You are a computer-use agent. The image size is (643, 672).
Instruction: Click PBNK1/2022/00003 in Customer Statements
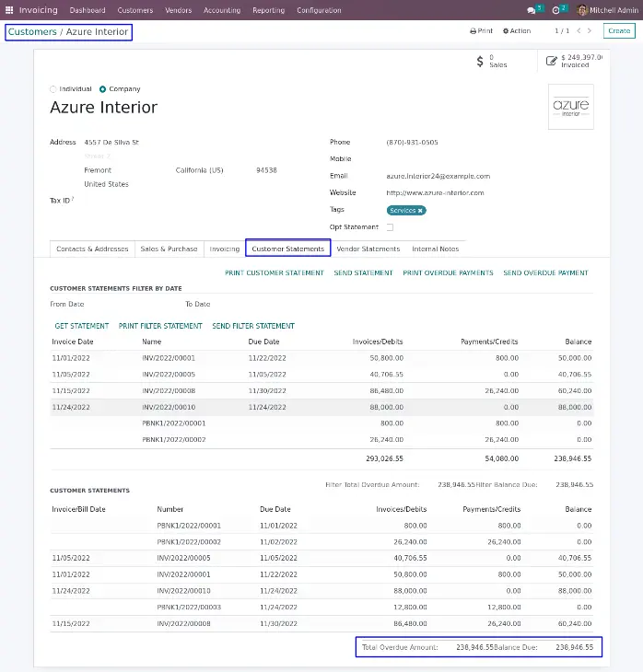[189, 608]
